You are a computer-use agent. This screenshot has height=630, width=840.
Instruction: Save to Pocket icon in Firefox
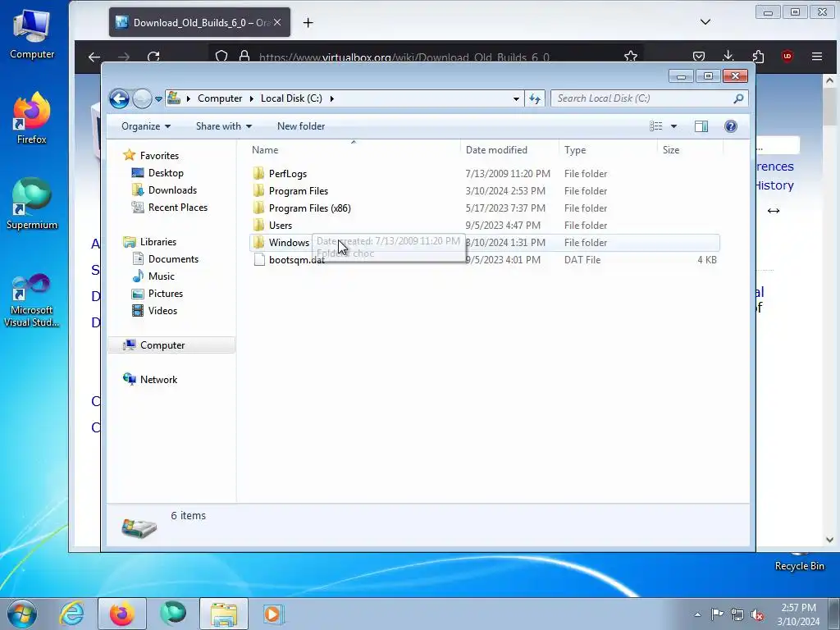[x=699, y=57]
